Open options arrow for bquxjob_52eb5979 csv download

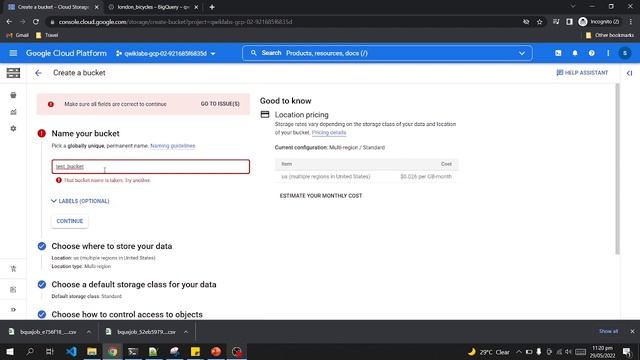point(186,332)
